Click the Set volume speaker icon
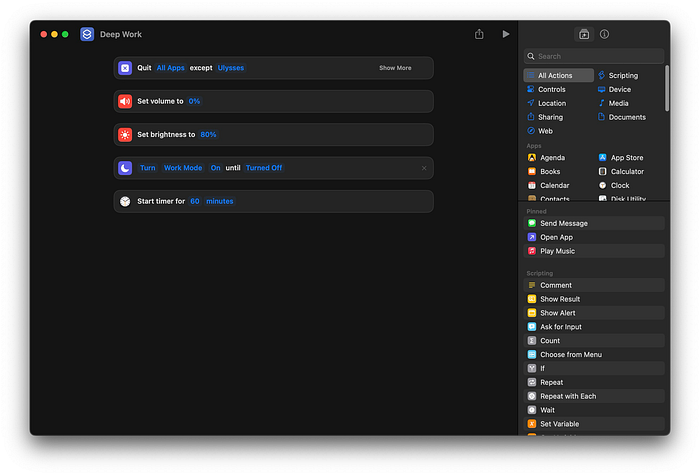700x475 pixels. pyautogui.click(x=125, y=101)
